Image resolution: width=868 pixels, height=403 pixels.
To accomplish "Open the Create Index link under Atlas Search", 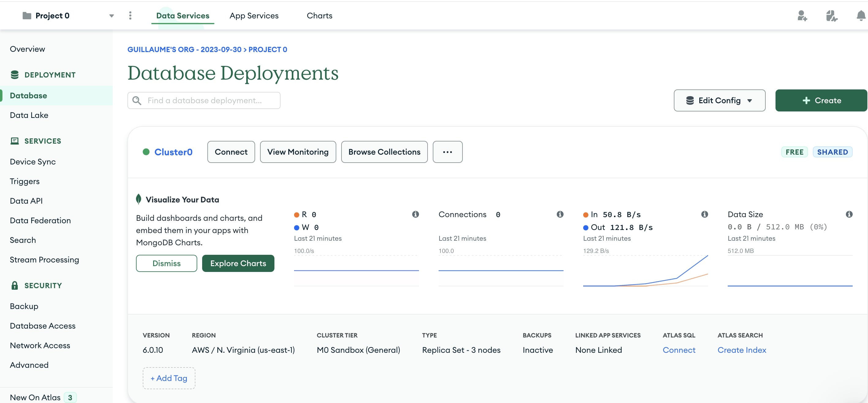I will tap(742, 350).
